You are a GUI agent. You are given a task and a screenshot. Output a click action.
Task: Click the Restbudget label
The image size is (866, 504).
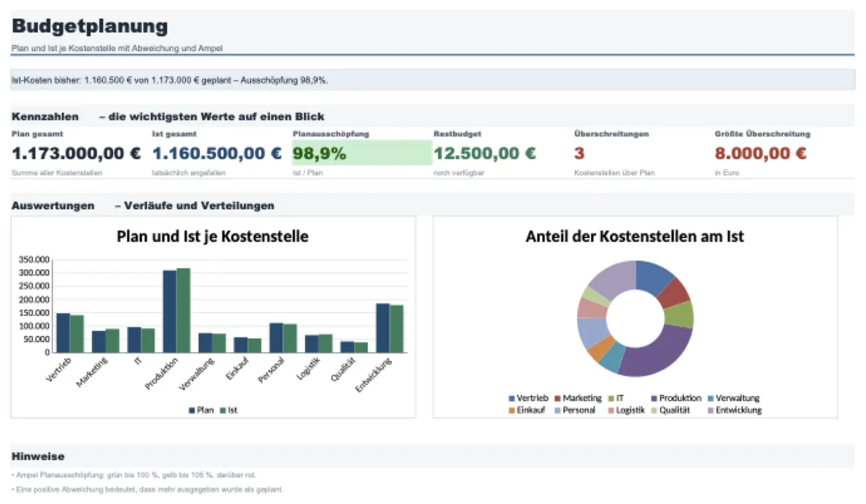pos(458,133)
